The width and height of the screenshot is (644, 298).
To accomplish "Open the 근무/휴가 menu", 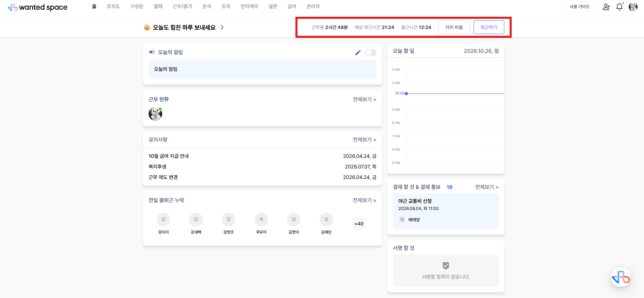I will [182, 6].
